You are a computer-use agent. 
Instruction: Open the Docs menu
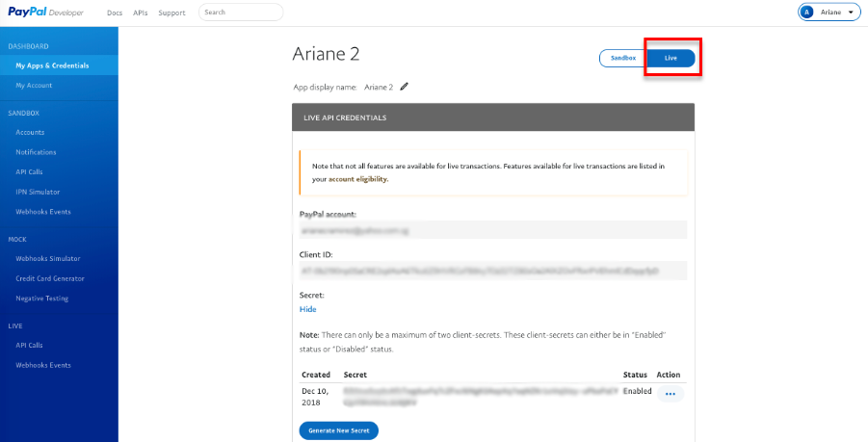click(x=115, y=13)
